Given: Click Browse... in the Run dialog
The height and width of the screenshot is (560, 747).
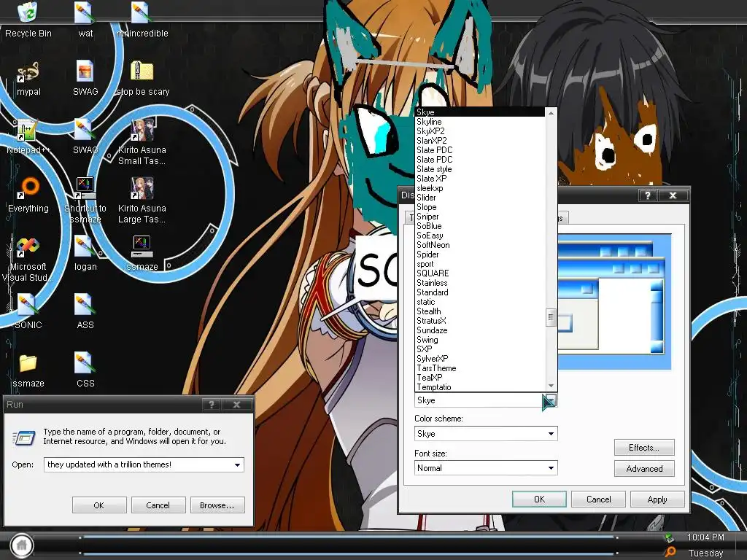Looking at the screenshot, I should tap(217, 505).
